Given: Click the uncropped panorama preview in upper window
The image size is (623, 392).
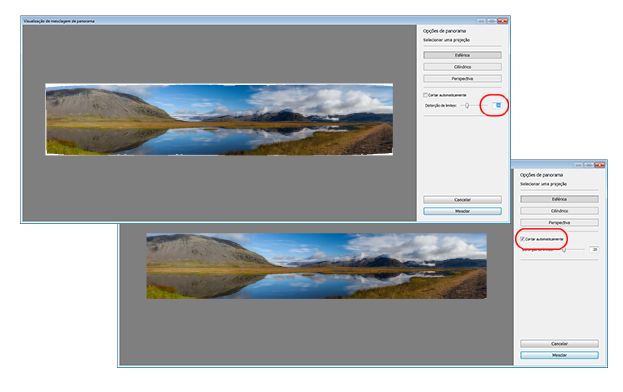Looking at the screenshot, I should 219,119.
